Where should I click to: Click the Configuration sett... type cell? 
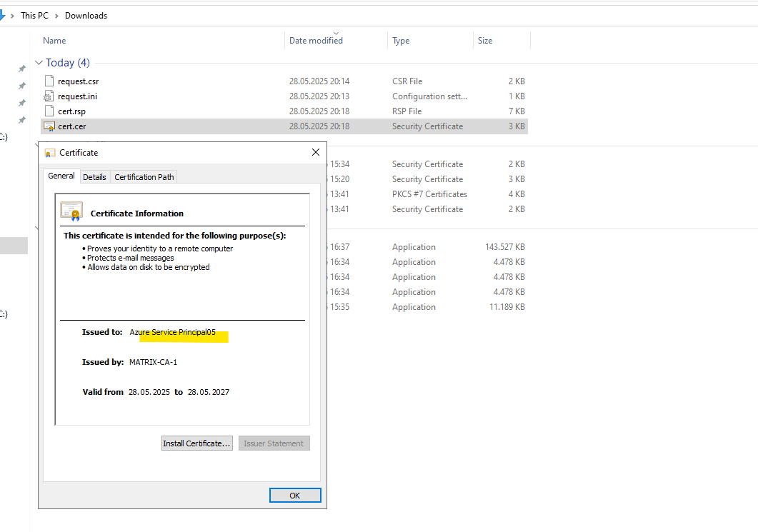[429, 96]
